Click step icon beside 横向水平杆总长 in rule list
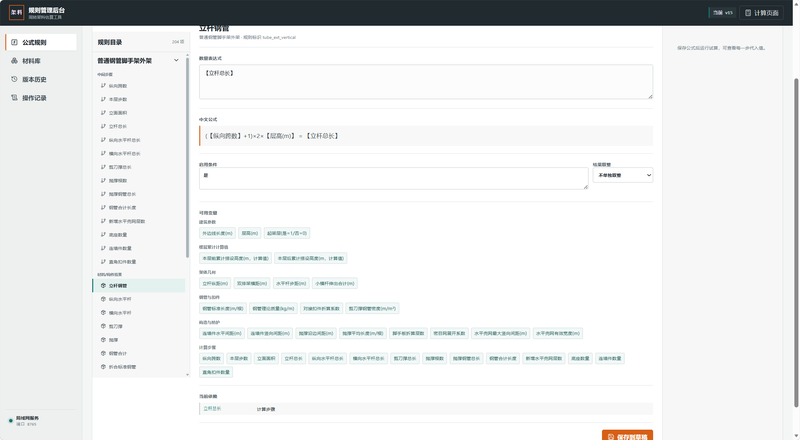The height and width of the screenshot is (440, 800). 104,153
